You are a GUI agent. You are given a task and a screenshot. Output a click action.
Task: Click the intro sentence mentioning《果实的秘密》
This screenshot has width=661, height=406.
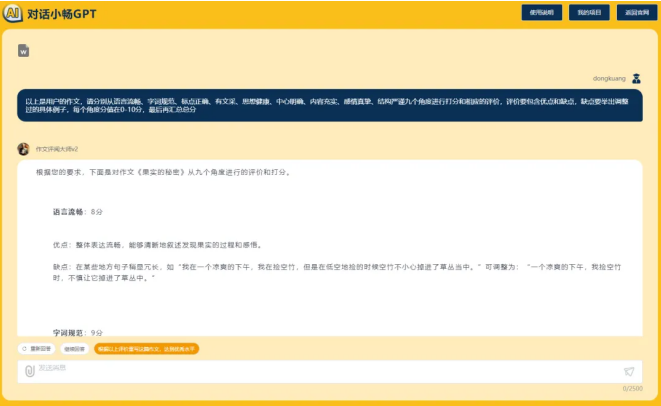coord(164,172)
